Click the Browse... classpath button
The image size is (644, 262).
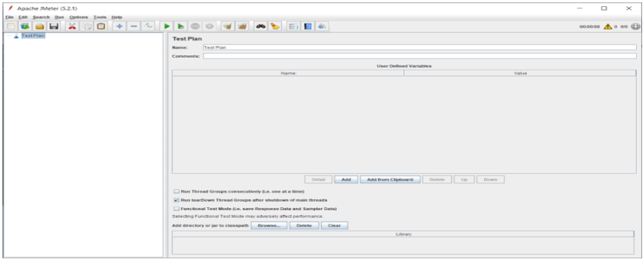[270, 225]
